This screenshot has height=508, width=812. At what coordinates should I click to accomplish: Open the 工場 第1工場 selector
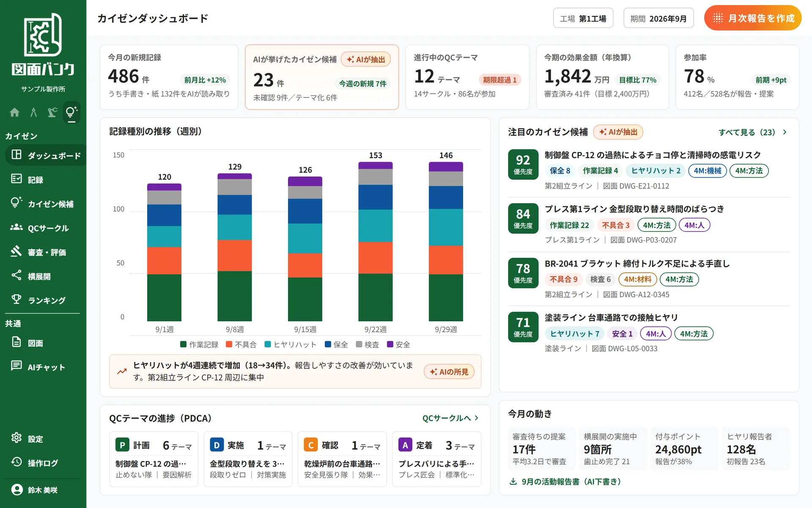click(x=583, y=18)
